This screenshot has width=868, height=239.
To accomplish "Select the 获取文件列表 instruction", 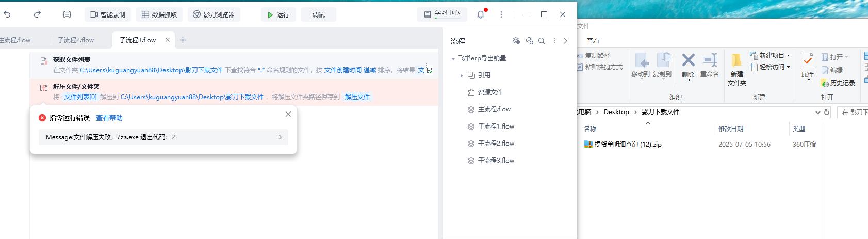I will click(x=234, y=65).
